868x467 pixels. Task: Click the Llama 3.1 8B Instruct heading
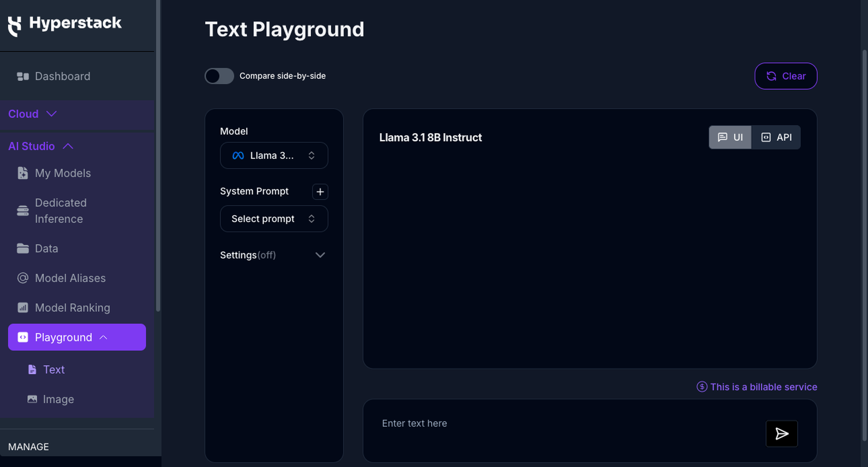point(430,138)
